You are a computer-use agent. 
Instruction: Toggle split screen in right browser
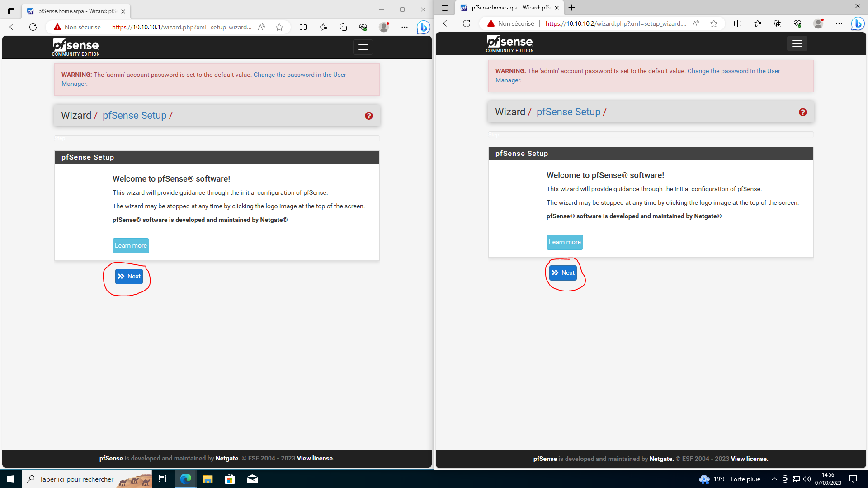point(737,23)
